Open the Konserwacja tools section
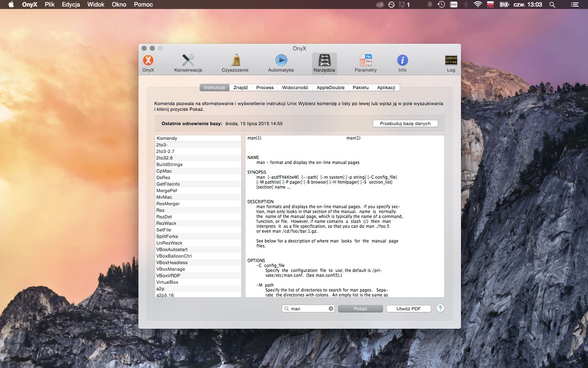The width and height of the screenshot is (588, 368). (188, 63)
